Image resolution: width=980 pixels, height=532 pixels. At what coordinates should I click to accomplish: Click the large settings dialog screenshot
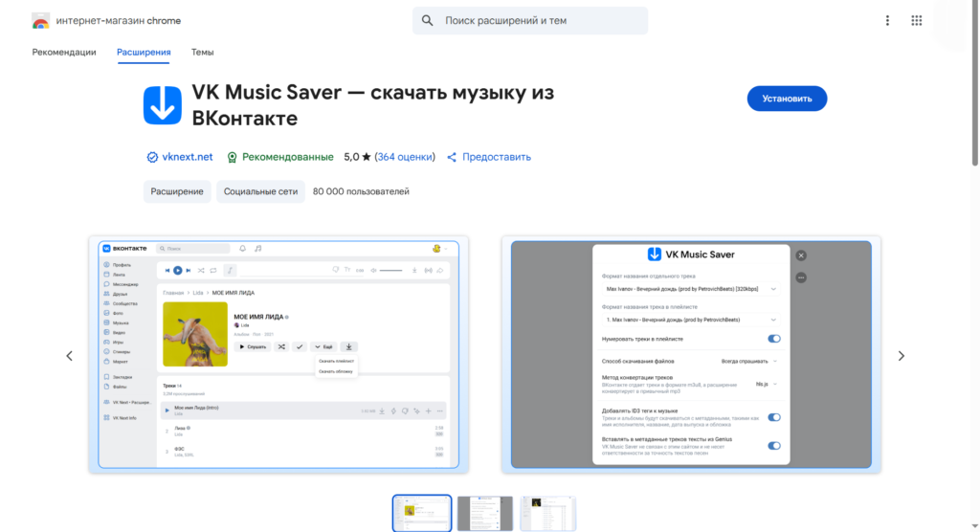[x=691, y=354]
